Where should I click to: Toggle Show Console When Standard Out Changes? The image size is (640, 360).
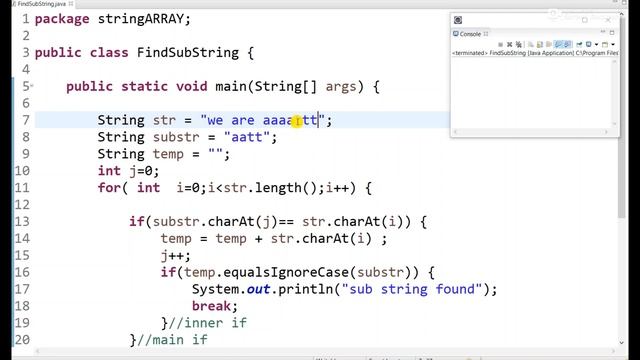[x=558, y=44]
